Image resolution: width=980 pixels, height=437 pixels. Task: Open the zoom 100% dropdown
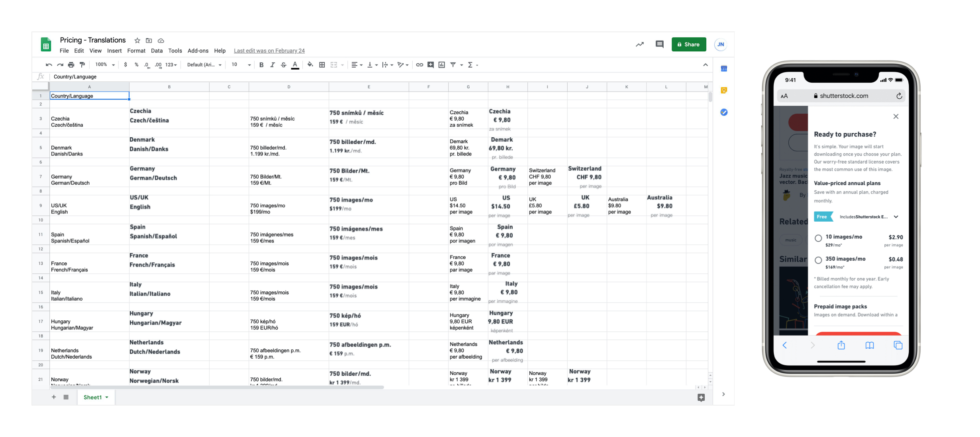(x=105, y=65)
